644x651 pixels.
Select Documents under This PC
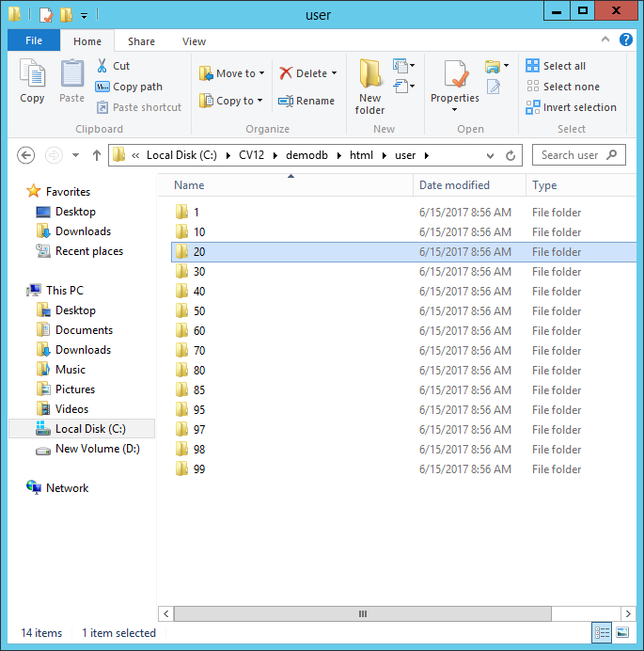pos(74,330)
